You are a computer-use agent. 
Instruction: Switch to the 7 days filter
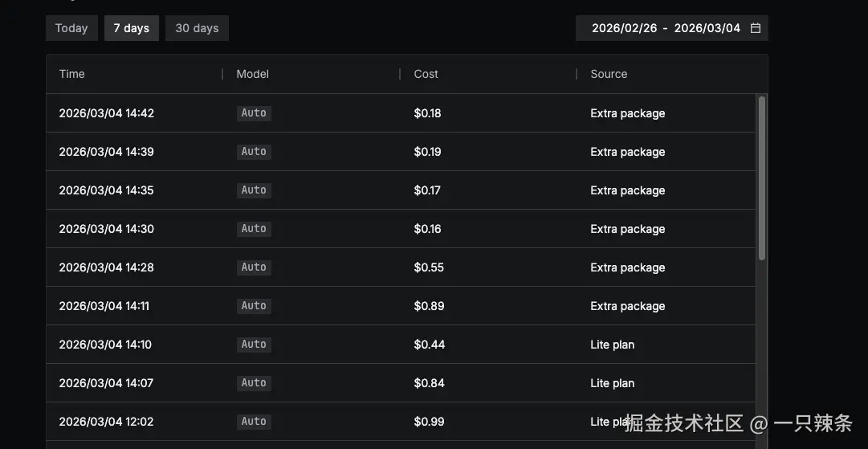click(131, 28)
